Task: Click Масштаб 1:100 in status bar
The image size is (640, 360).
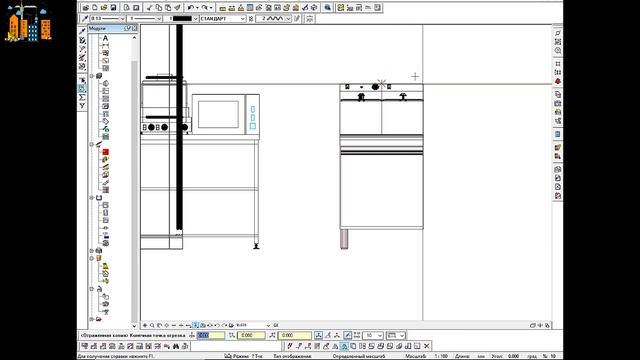Action: click(x=426, y=356)
